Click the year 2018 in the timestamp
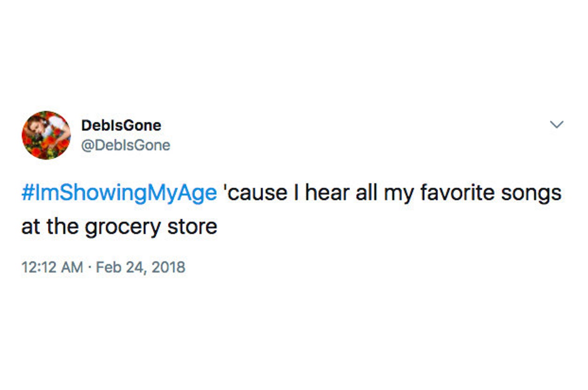This screenshot has width=588, height=390. click(168, 267)
